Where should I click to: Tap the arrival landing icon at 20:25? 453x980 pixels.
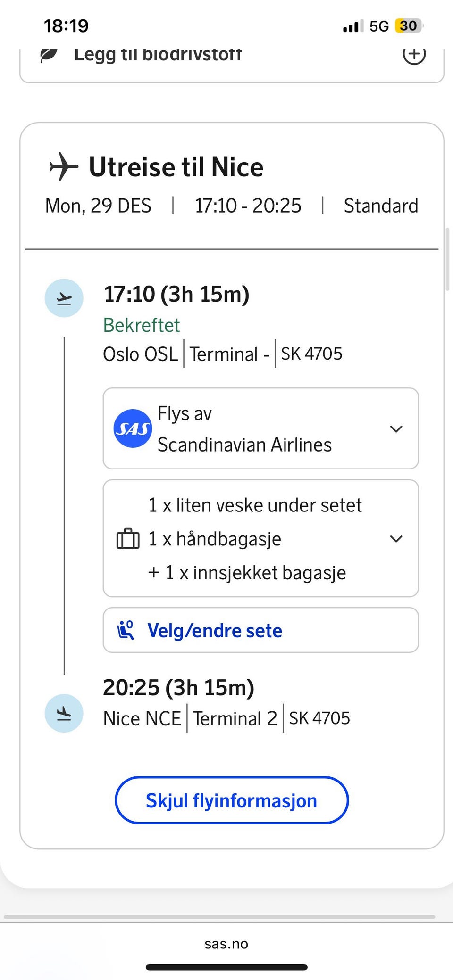[64, 713]
